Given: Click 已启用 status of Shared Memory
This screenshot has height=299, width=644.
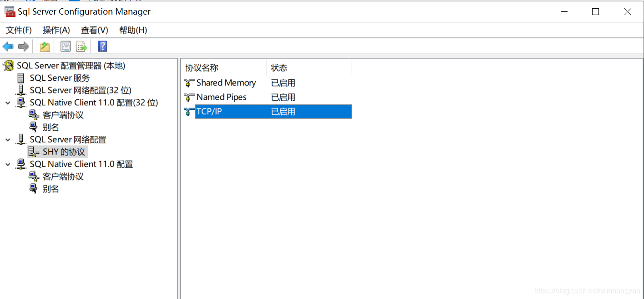Looking at the screenshot, I should 283,83.
